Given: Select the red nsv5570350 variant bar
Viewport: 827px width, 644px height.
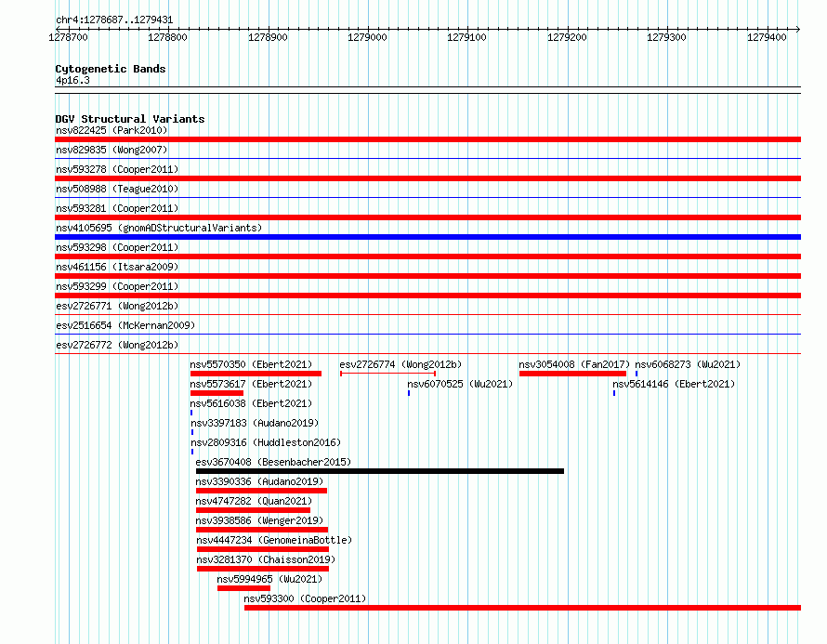Looking at the screenshot, I should (x=256, y=374).
